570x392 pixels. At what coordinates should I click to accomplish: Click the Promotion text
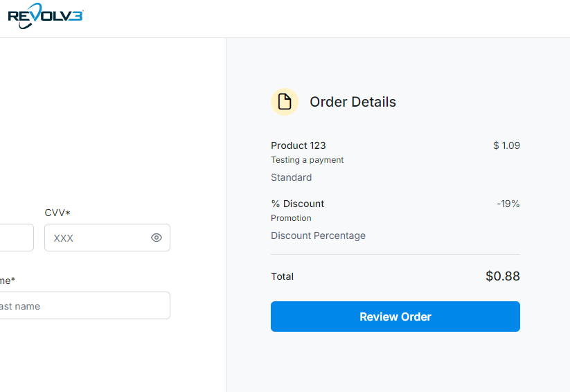click(x=291, y=218)
